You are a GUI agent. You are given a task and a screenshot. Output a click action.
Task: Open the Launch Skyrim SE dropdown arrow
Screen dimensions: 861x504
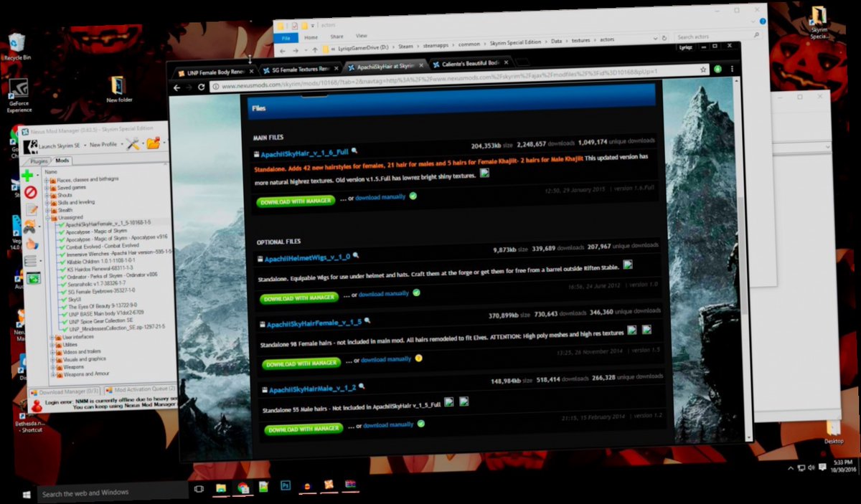85,146
